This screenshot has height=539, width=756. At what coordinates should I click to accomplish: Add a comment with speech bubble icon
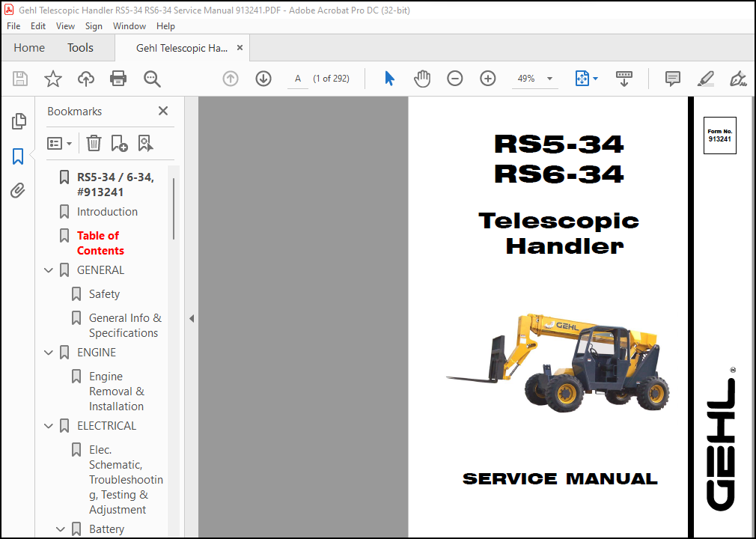coord(673,79)
